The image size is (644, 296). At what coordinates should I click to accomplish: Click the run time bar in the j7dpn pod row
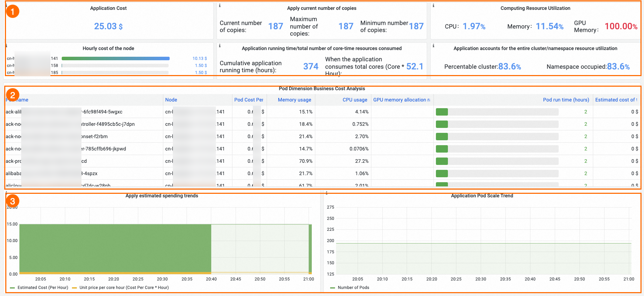497,124
